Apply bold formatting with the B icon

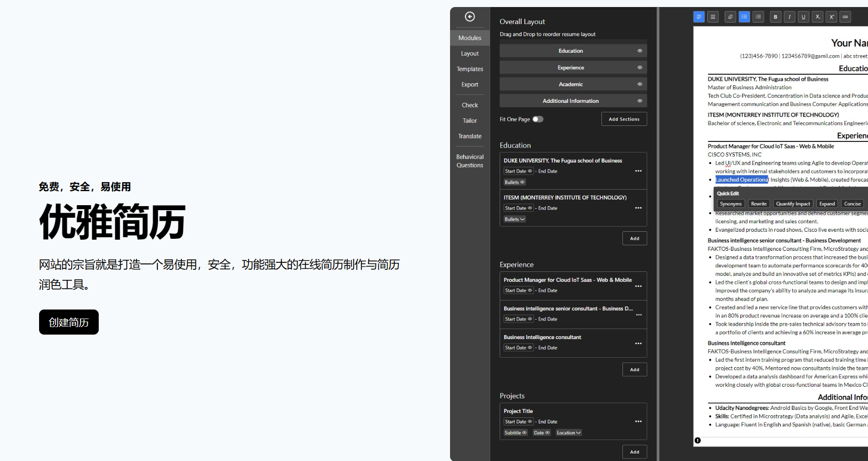click(775, 17)
